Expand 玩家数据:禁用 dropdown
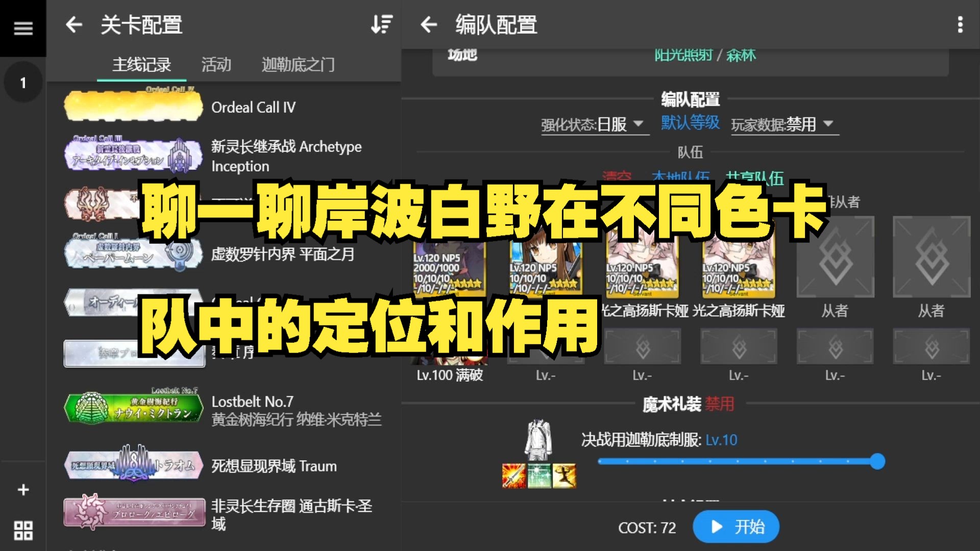Screen dimensions: 980x551 tap(784, 124)
